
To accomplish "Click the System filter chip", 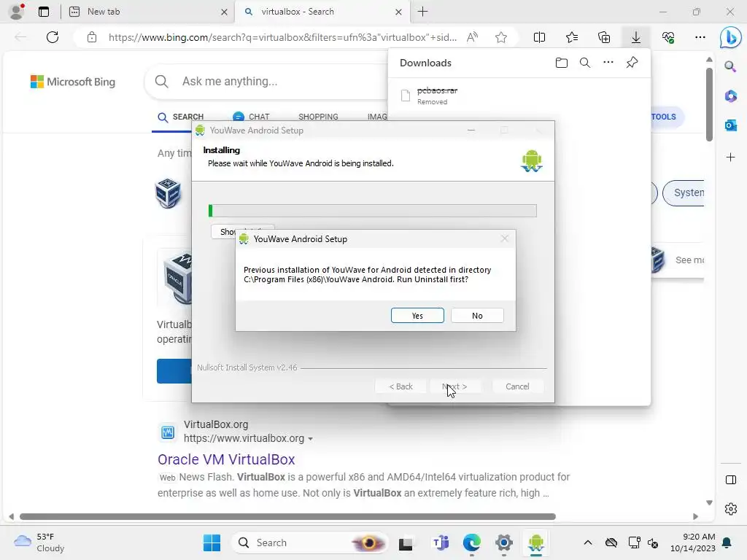I will [x=684, y=192].
